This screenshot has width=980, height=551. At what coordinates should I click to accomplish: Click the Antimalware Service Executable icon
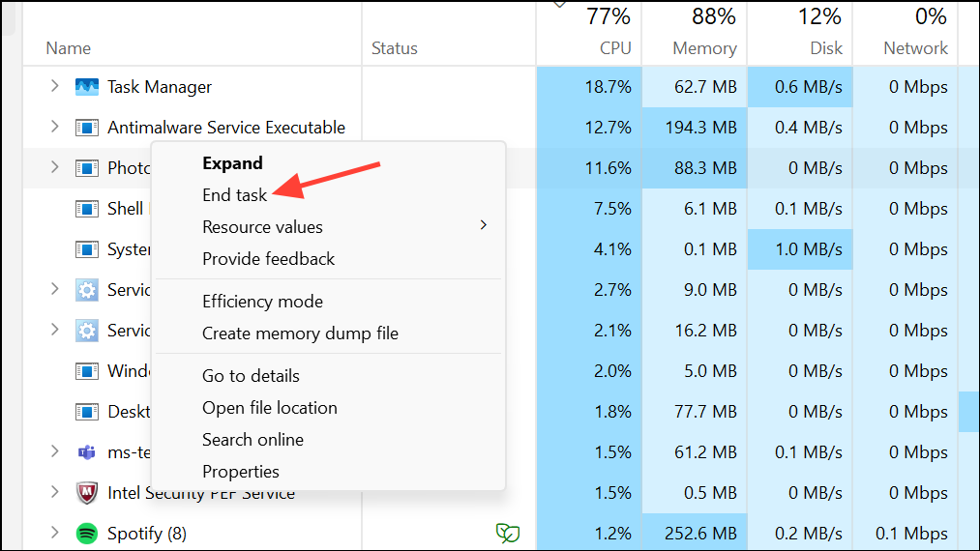87,128
